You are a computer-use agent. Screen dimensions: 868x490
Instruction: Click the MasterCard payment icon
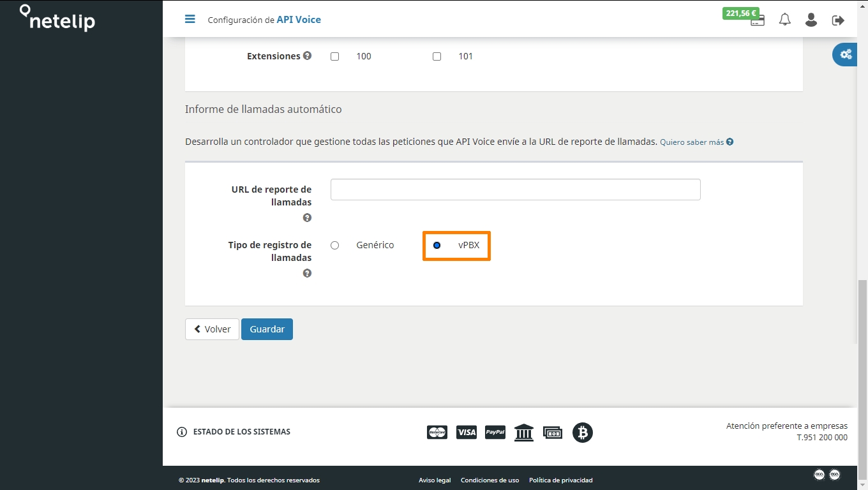click(x=437, y=433)
